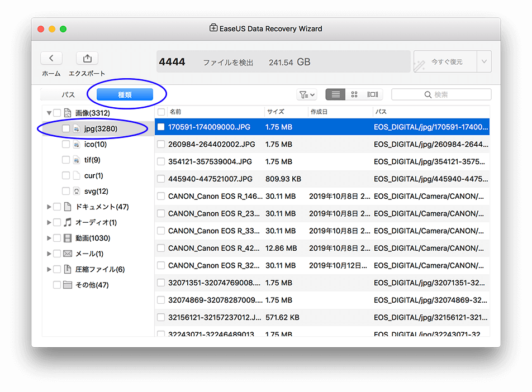The width and height of the screenshot is (532, 392).
Task: Select the その他(47) tree item
Action: point(92,285)
